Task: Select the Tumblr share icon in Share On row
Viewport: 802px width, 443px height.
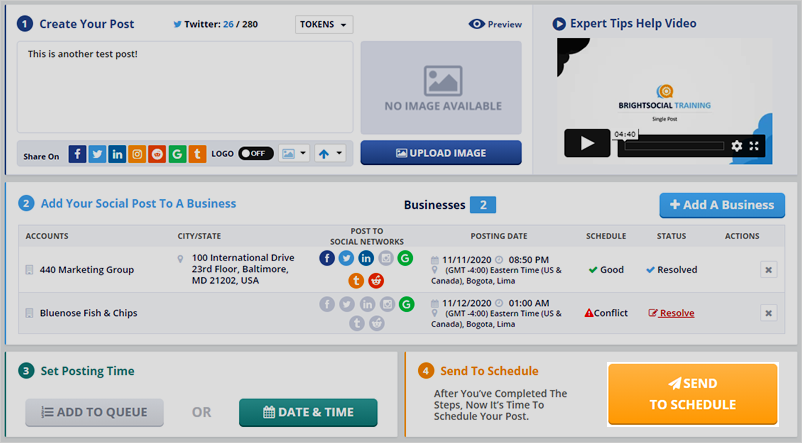Action: 197,154
